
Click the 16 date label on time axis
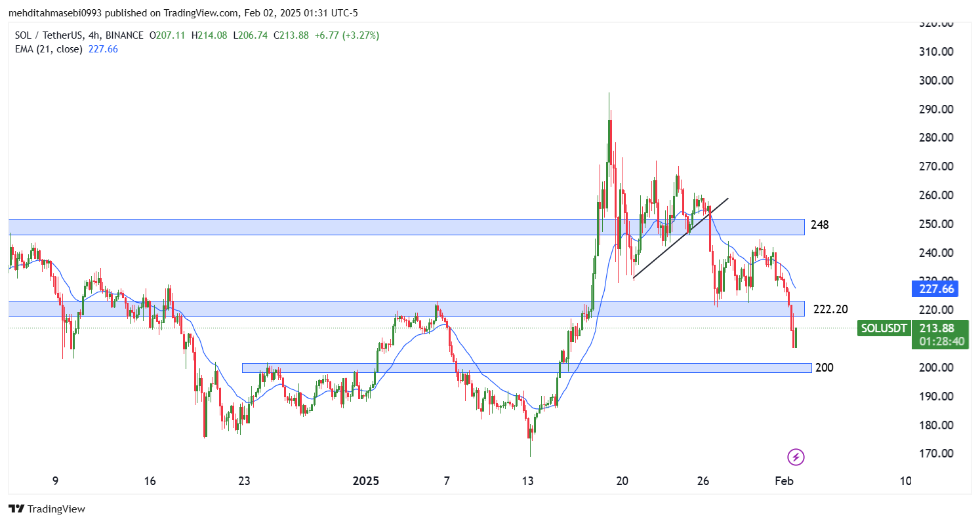(150, 482)
